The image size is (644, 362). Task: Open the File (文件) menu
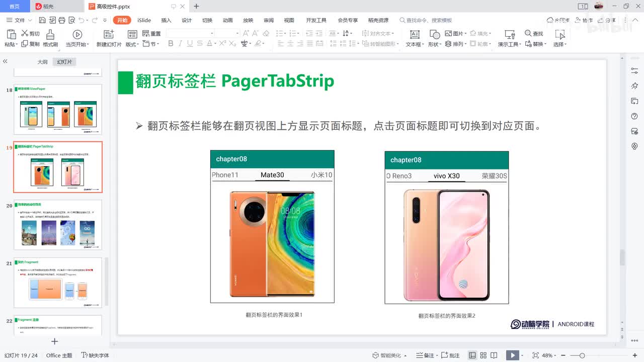(x=19, y=20)
